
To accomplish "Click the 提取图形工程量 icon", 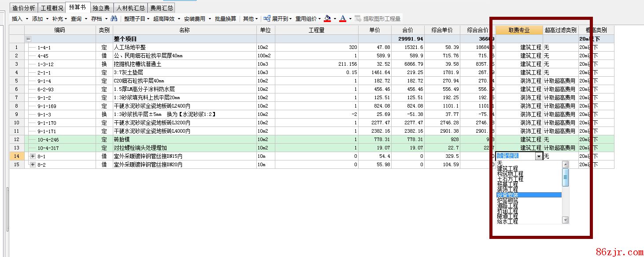I will coord(358,19).
